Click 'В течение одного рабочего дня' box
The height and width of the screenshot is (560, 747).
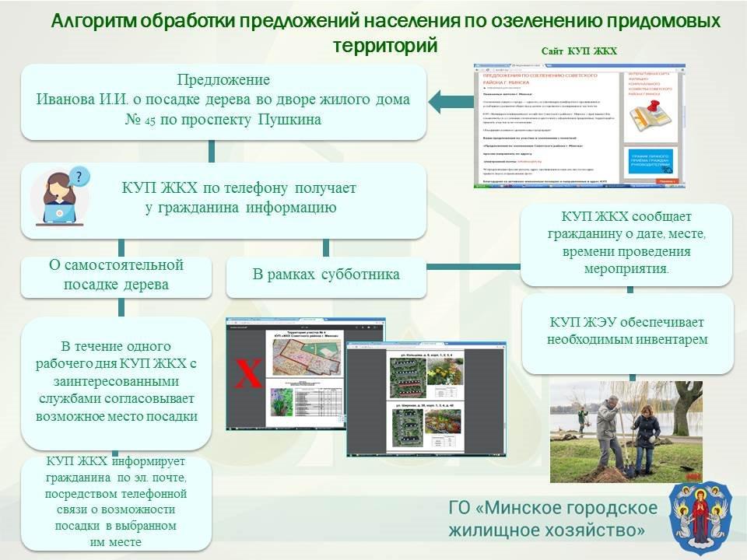(116, 383)
